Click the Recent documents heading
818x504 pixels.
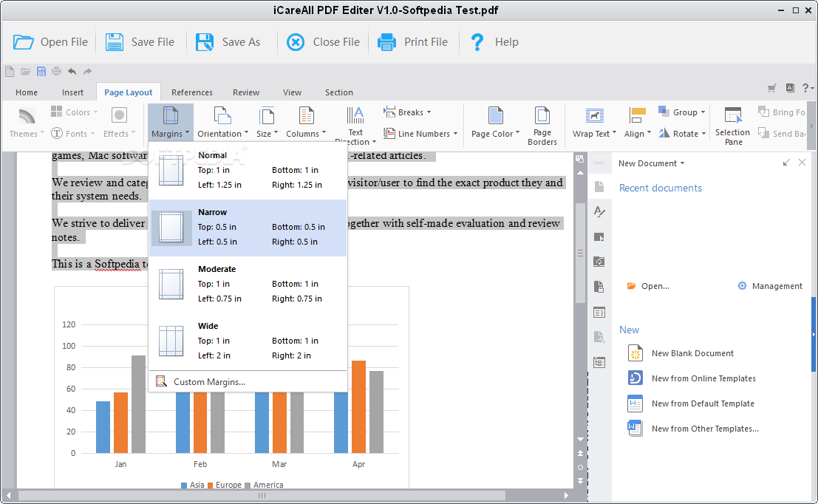pos(661,188)
